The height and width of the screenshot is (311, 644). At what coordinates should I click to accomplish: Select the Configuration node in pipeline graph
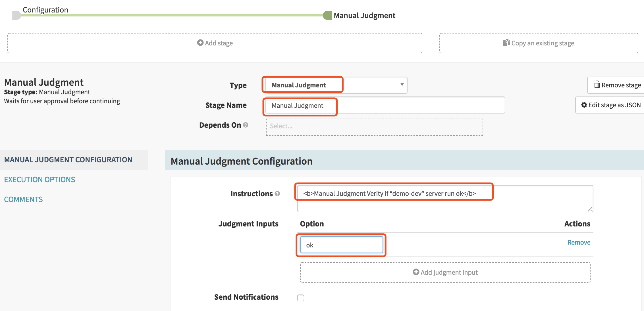[16, 15]
